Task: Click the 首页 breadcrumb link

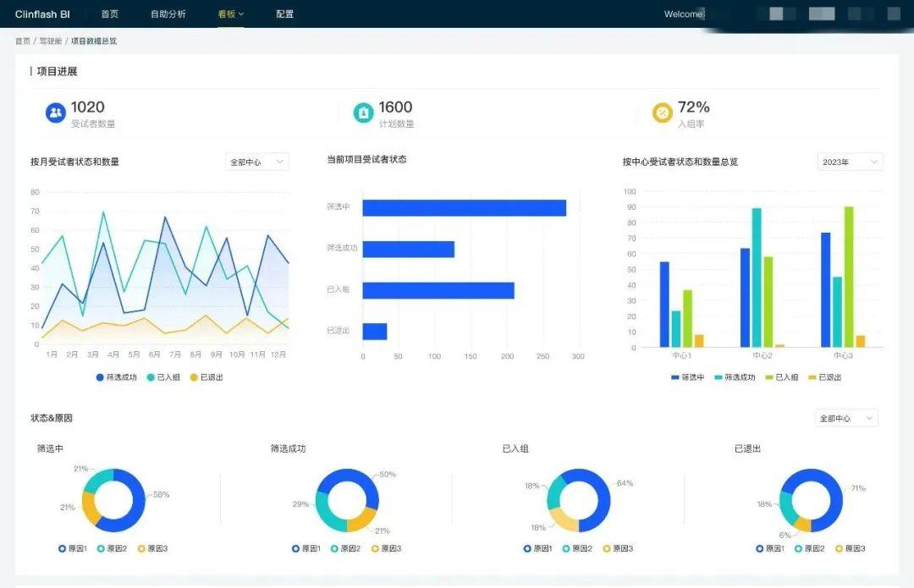Action: pyautogui.click(x=23, y=41)
